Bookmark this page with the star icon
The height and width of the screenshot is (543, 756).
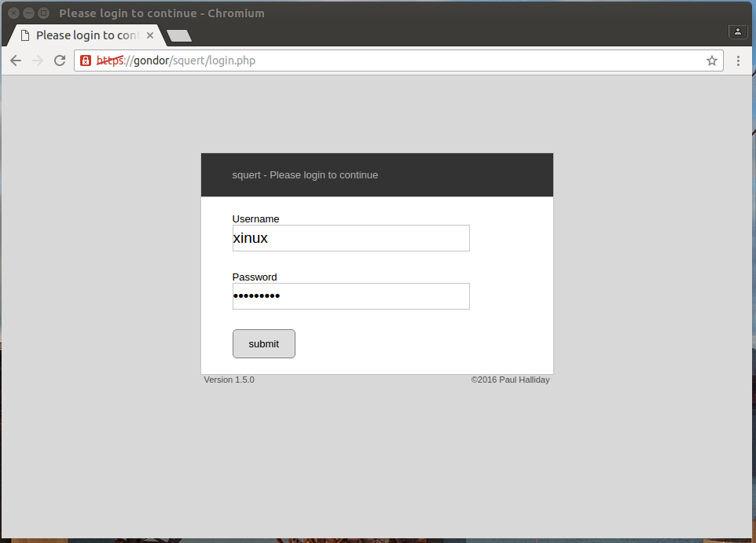coord(712,61)
